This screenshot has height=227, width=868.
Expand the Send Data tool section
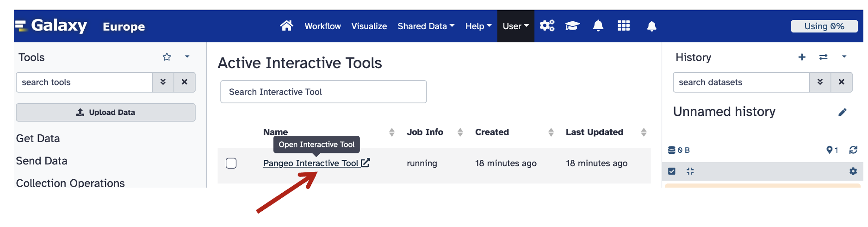(42, 161)
